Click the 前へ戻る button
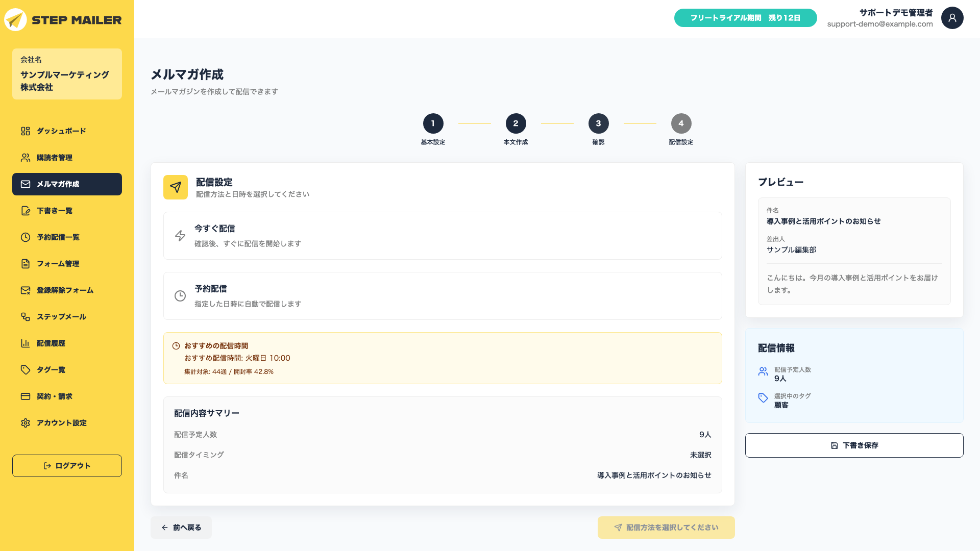 pos(181,528)
